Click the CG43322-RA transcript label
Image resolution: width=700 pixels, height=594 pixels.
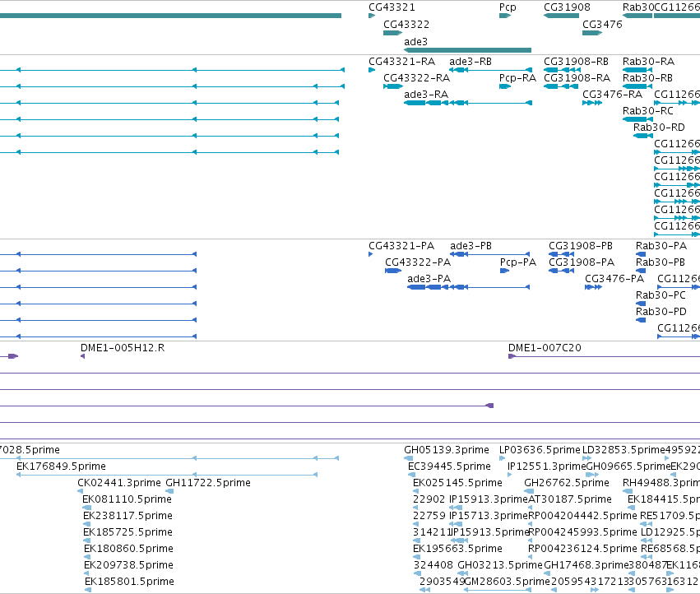416,77
